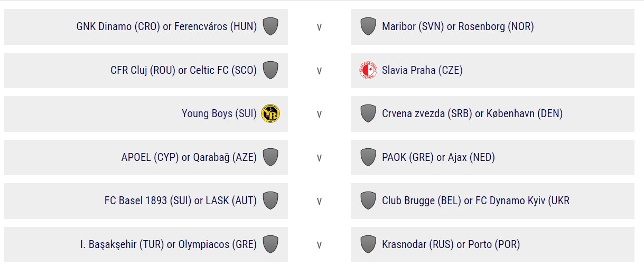Open the Slavia Praha (CZE) team link

[422, 70]
